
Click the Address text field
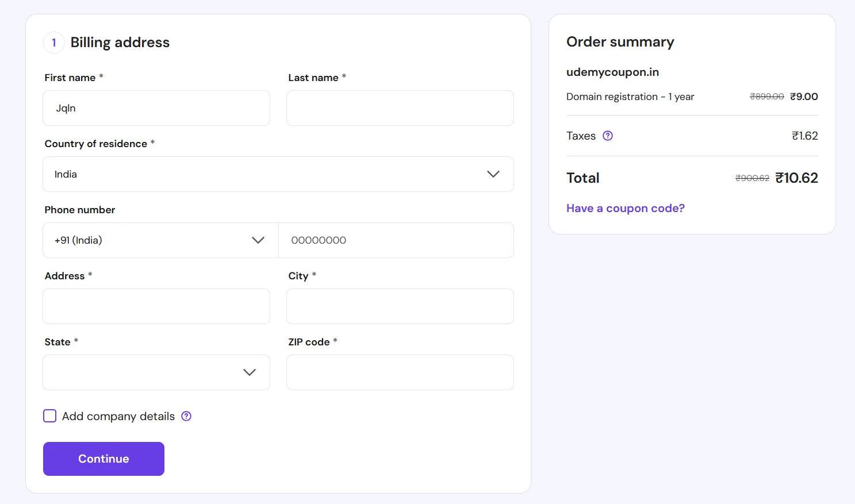pyautogui.click(x=156, y=306)
